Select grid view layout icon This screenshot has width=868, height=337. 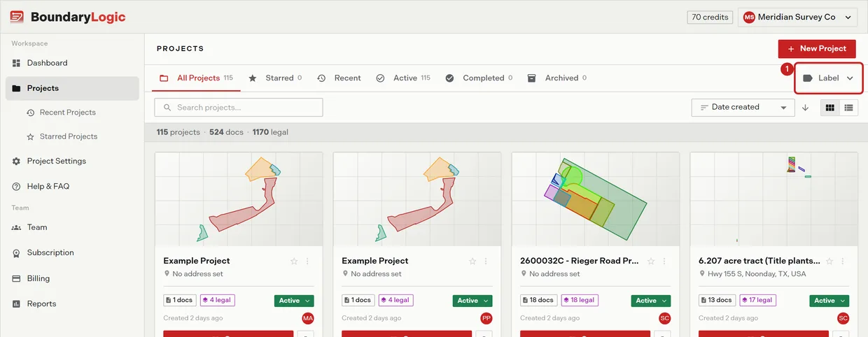coord(830,108)
